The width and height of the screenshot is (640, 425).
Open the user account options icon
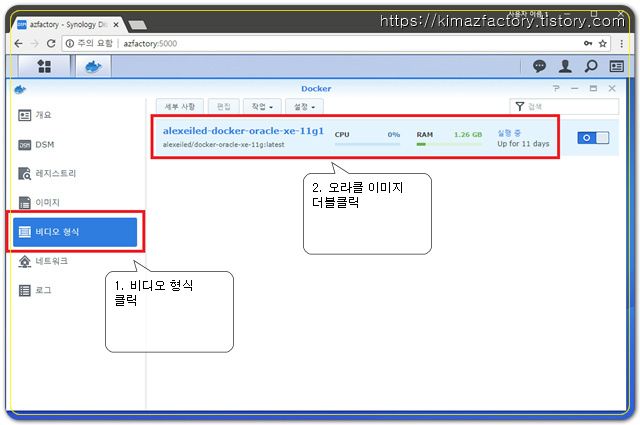[565, 66]
